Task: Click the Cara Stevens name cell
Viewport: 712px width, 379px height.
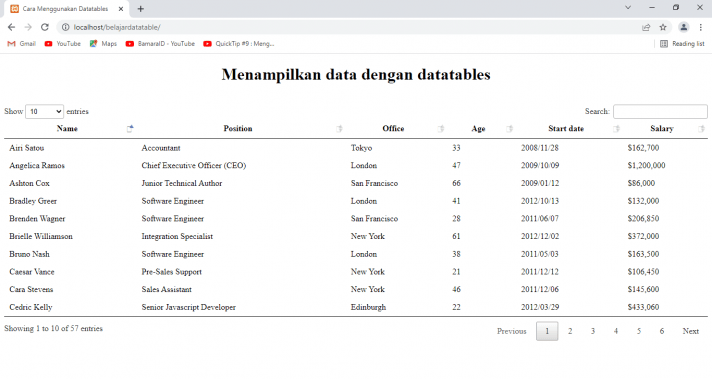Action: pos(31,290)
